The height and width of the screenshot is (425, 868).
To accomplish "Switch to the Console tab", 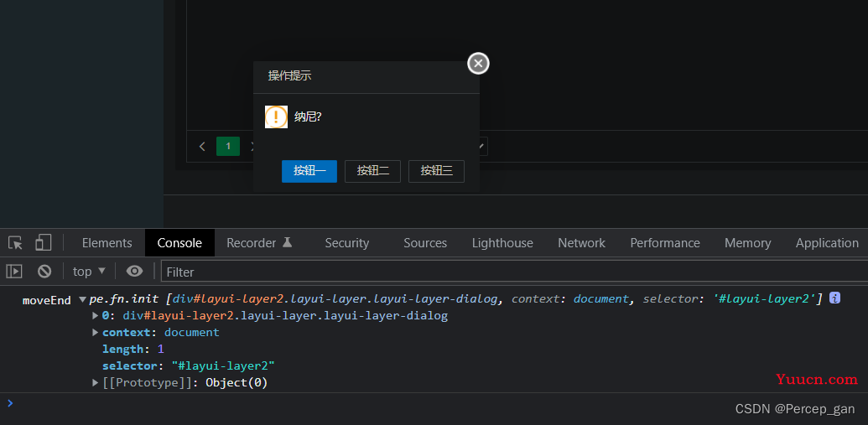I will point(179,243).
